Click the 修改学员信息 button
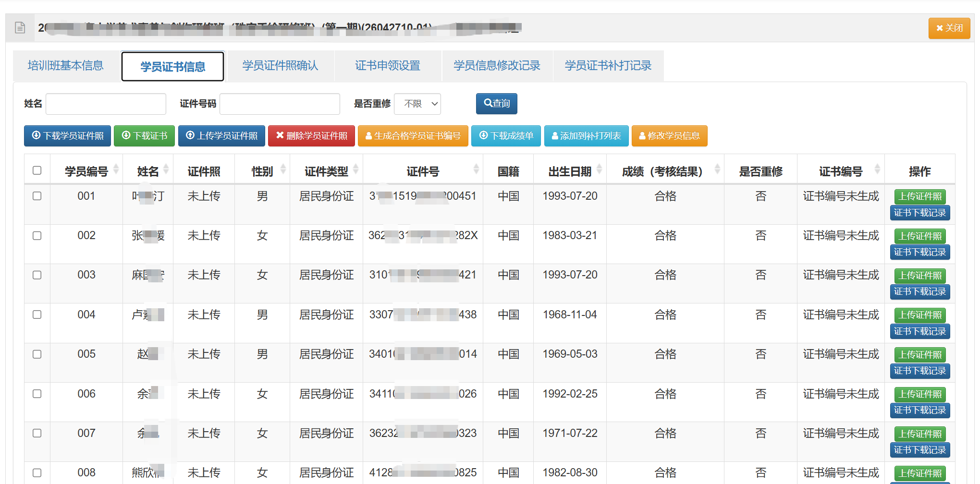This screenshot has height=484, width=980. pyautogui.click(x=669, y=136)
